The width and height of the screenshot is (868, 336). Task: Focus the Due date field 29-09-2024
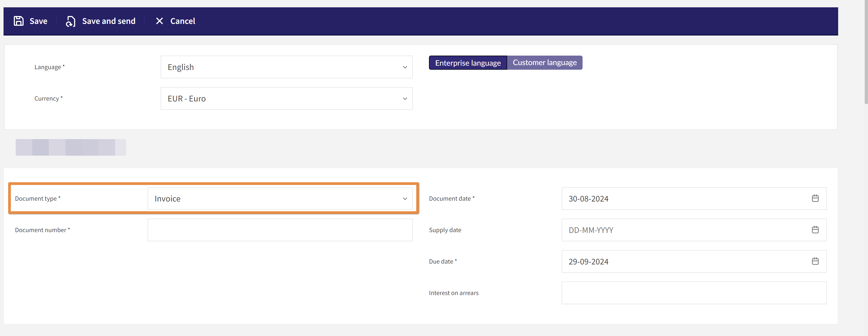(x=694, y=261)
